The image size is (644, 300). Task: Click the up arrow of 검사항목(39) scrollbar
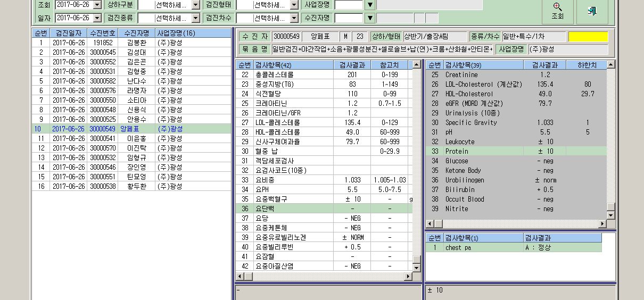coord(611,64)
